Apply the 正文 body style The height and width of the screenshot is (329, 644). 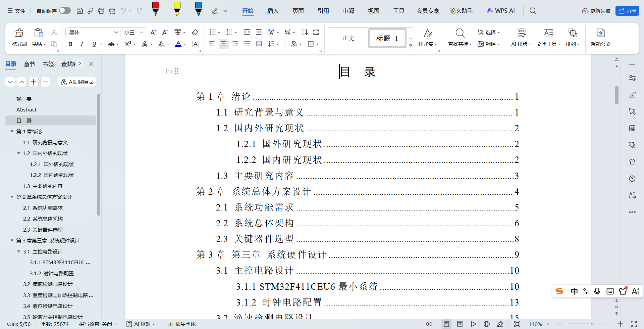[348, 38]
